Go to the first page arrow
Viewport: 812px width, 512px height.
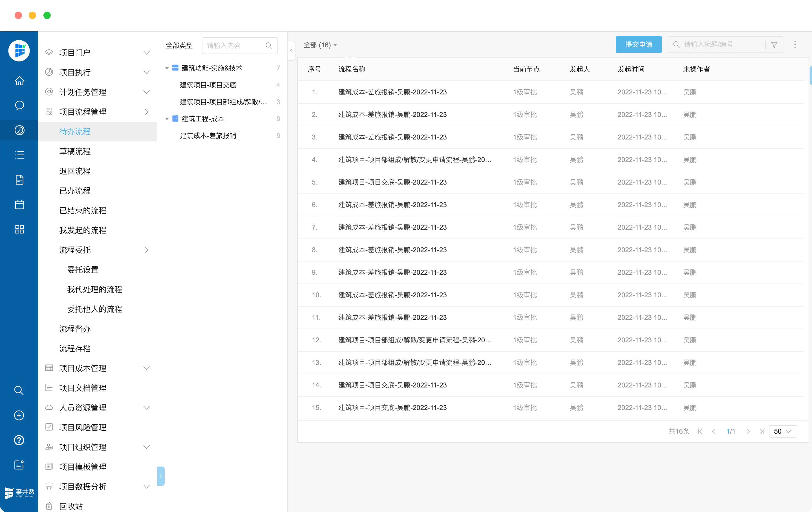[x=700, y=431]
